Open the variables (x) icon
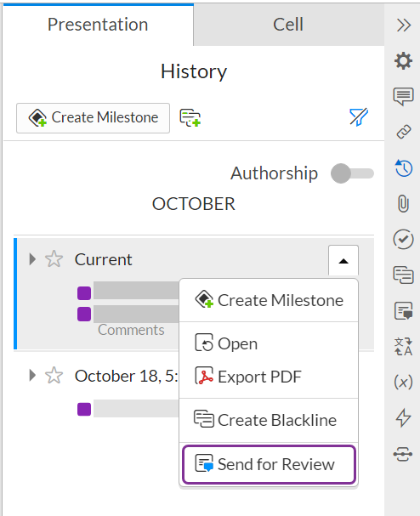 [x=403, y=382]
